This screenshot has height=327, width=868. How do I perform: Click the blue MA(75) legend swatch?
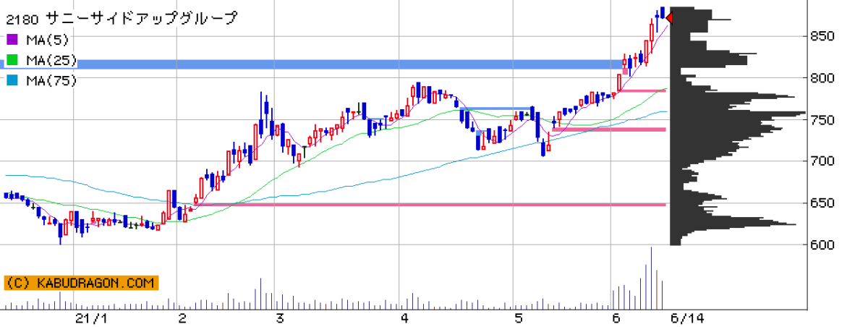pos(12,80)
